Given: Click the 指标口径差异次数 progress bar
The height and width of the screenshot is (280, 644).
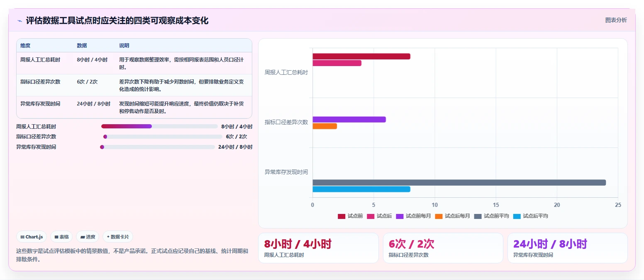Looking at the screenshot, I should [x=163, y=137].
